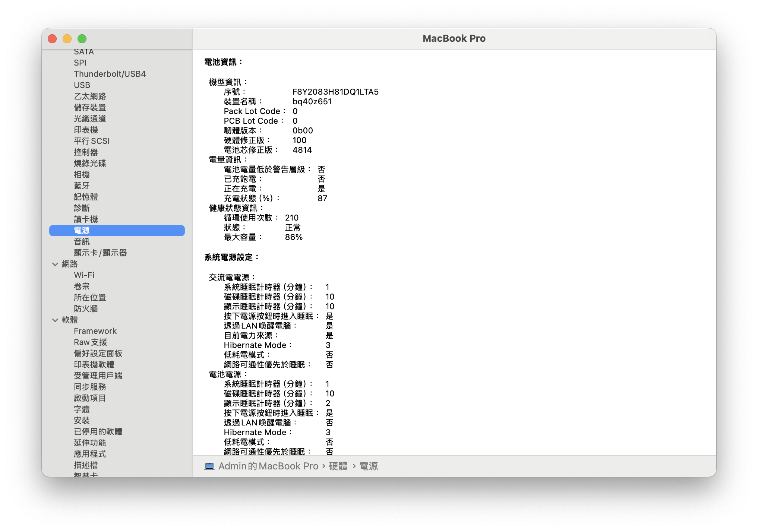Select Framework under 軟體
758x532 pixels.
[x=95, y=331]
